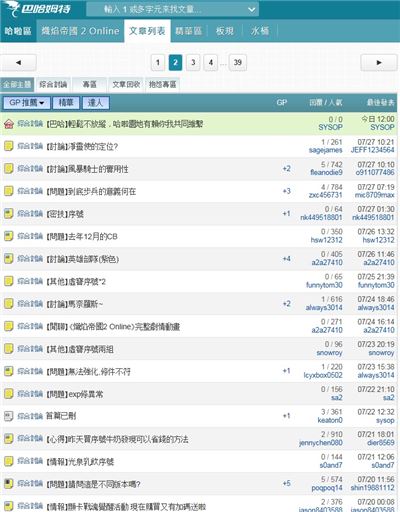Open the 2 Online game board tab

click(x=80, y=31)
